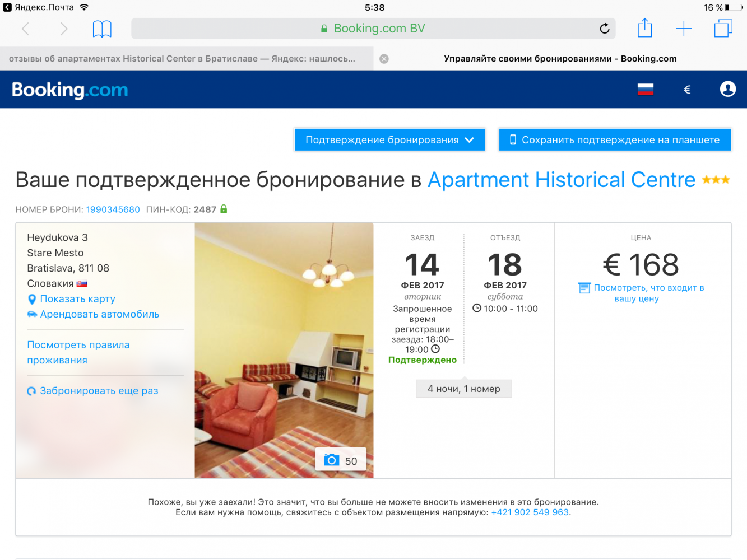View what is included in price
Image resolution: width=747 pixels, height=560 pixels.
tap(642, 293)
